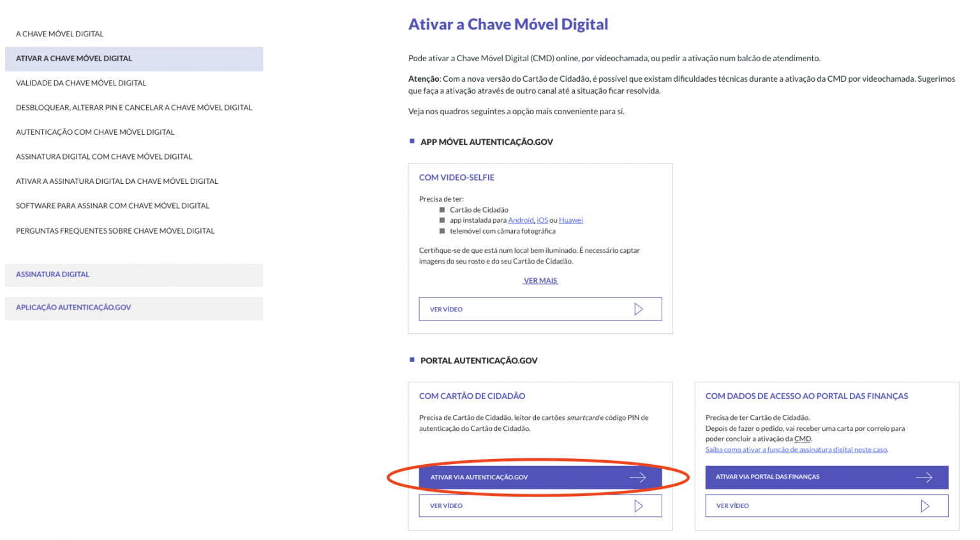Open link Saiba como ativar a função de assinatura
Viewport: 980px width, 540px height.
point(796,449)
